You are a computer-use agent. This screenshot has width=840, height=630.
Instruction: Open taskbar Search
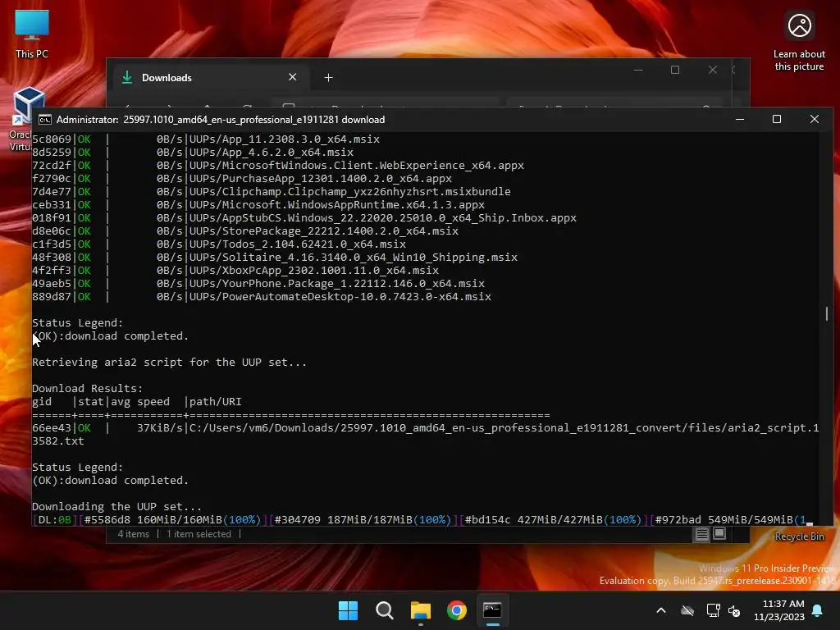pyautogui.click(x=384, y=610)
